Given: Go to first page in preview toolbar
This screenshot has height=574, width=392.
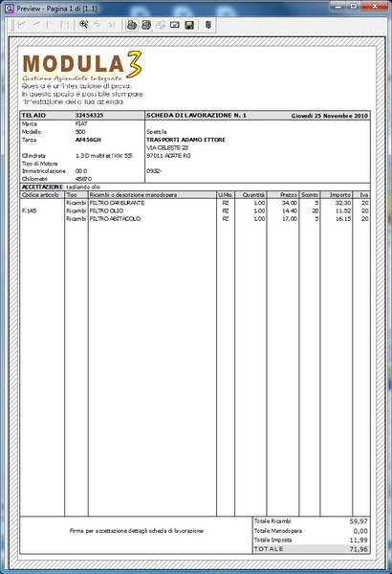Looking at the screenshot, I should coord(22,25).
